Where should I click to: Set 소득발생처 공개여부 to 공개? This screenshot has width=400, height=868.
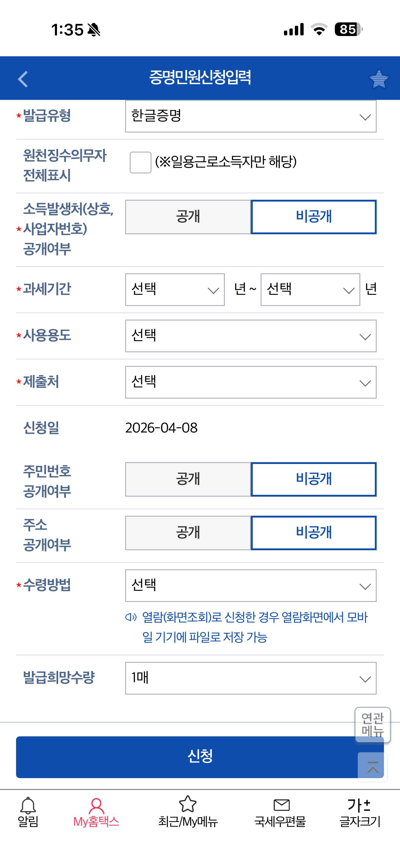[188, 217]
